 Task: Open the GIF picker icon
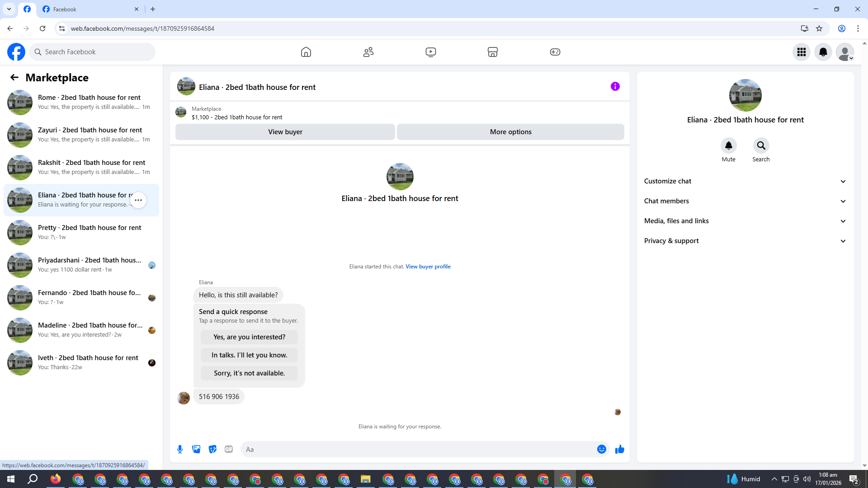coord(229,449)
